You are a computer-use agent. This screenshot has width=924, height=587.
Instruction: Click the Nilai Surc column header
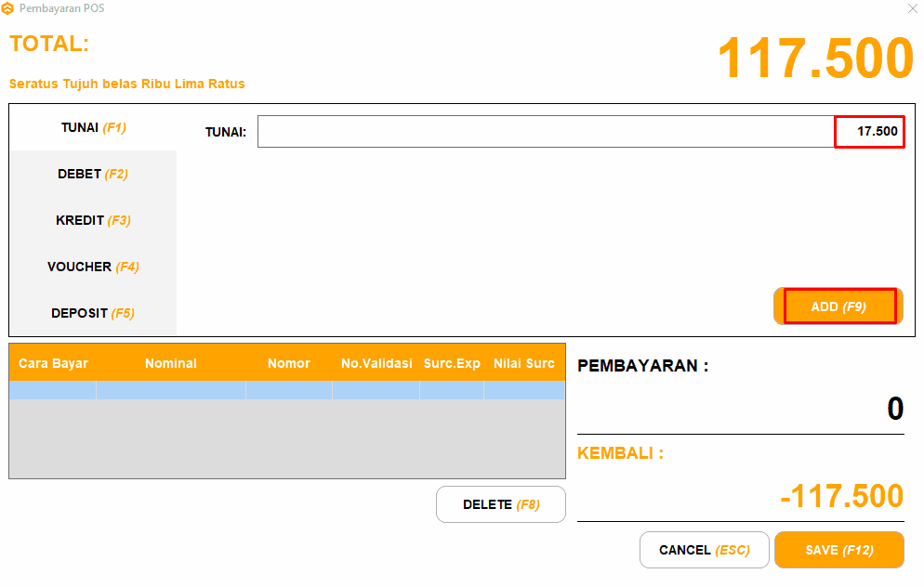click(x=524, y=363)
